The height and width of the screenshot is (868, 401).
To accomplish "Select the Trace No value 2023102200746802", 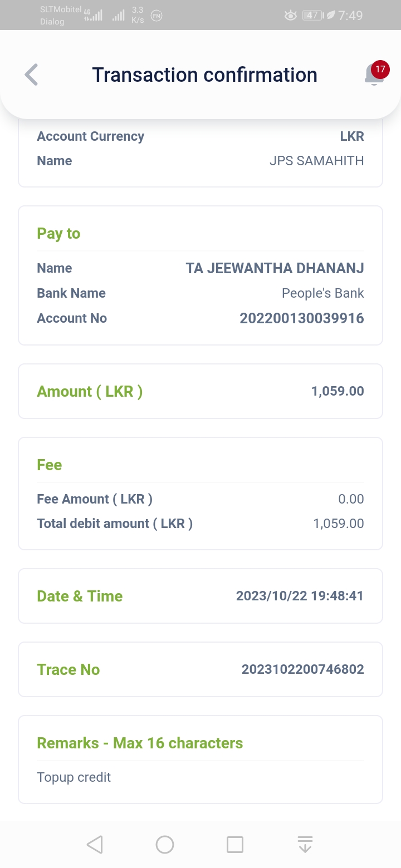I will [302, 669].
